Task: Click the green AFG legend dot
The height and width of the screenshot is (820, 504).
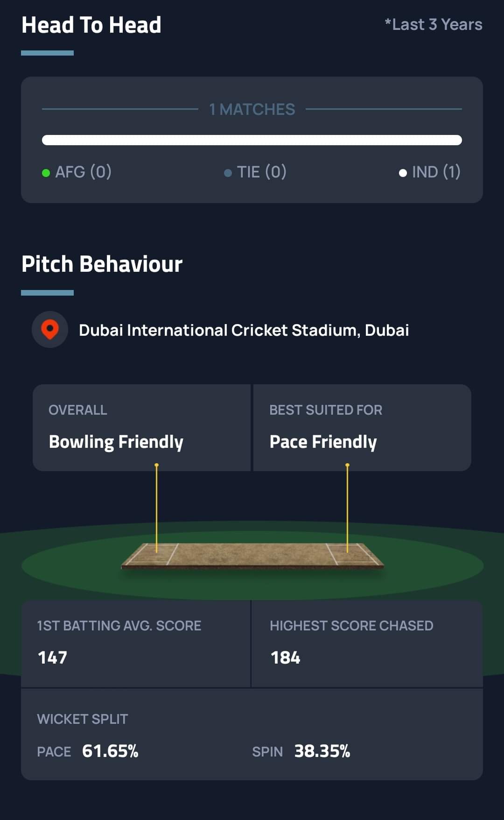Action: point(46,173)
